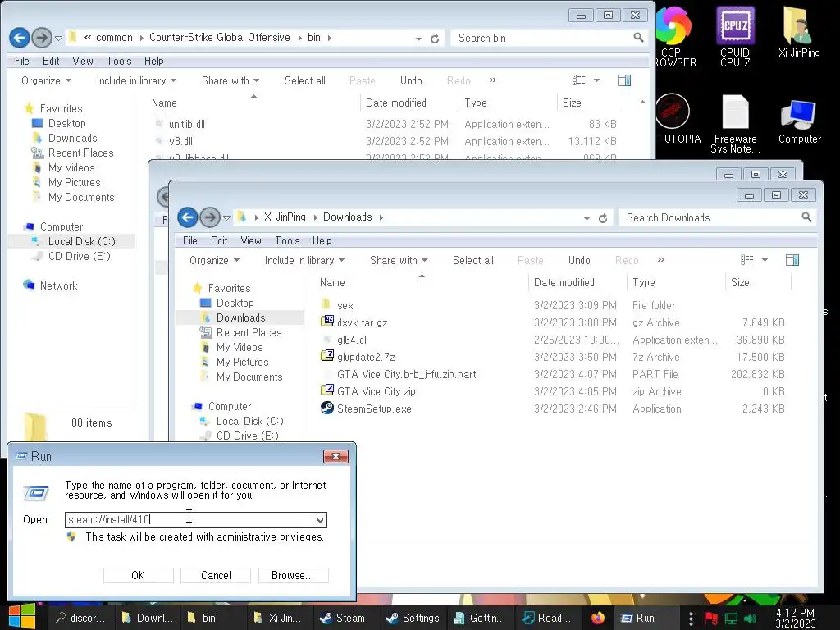Click the network monitor tray icon
Image resolution: width=840 pixels, height=630 pixels.
coord(731,619)
